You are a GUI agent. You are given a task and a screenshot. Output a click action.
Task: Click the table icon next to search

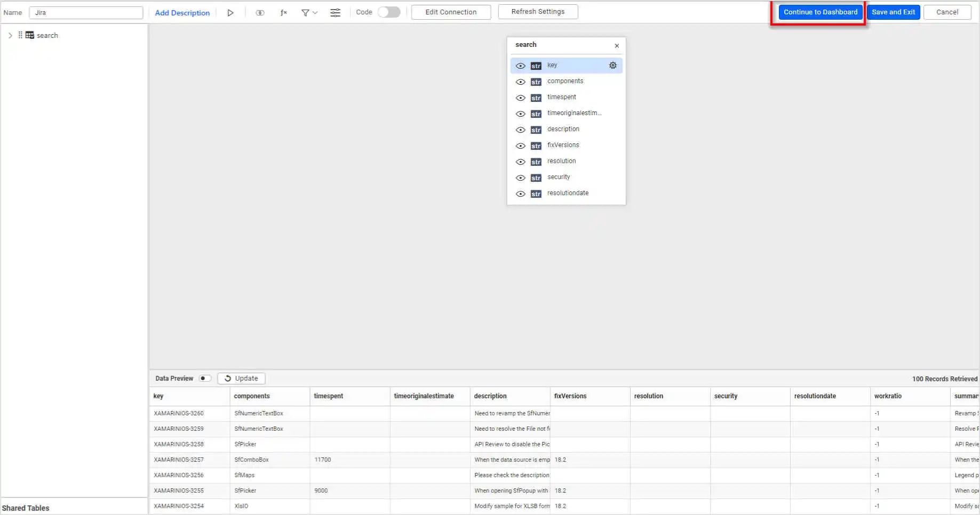point(30,35)
